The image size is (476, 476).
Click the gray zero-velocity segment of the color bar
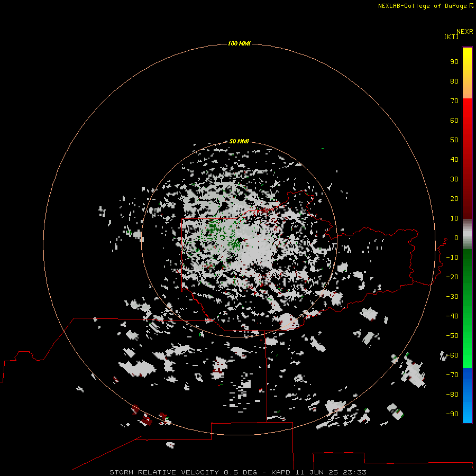point(467,234)
